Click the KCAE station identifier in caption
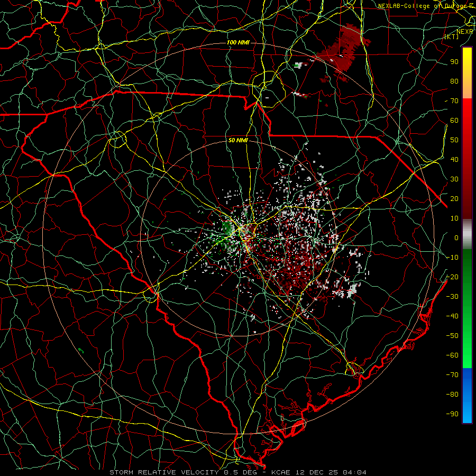This screenshot has width=476, height=476. (x=280, y=472)
